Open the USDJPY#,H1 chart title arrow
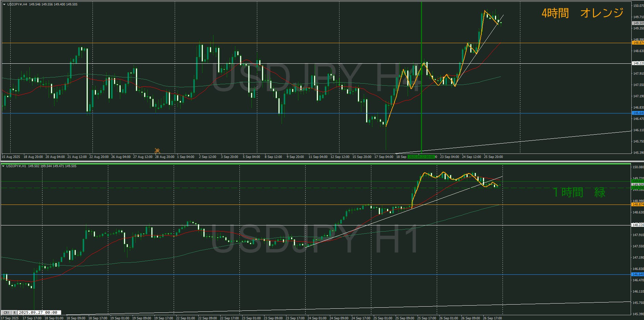644x320 pixels. point(3,166)
